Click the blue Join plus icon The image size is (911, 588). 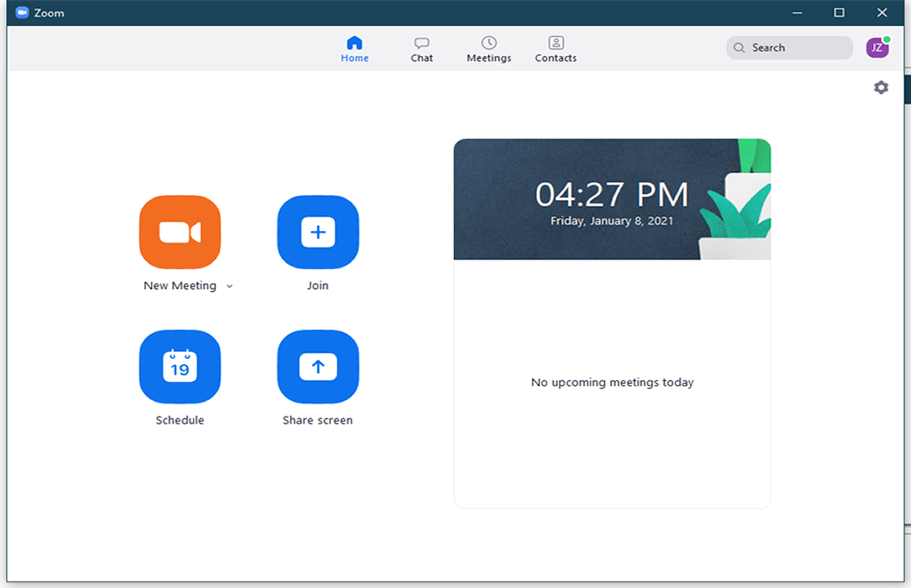[x=318, y=232]
